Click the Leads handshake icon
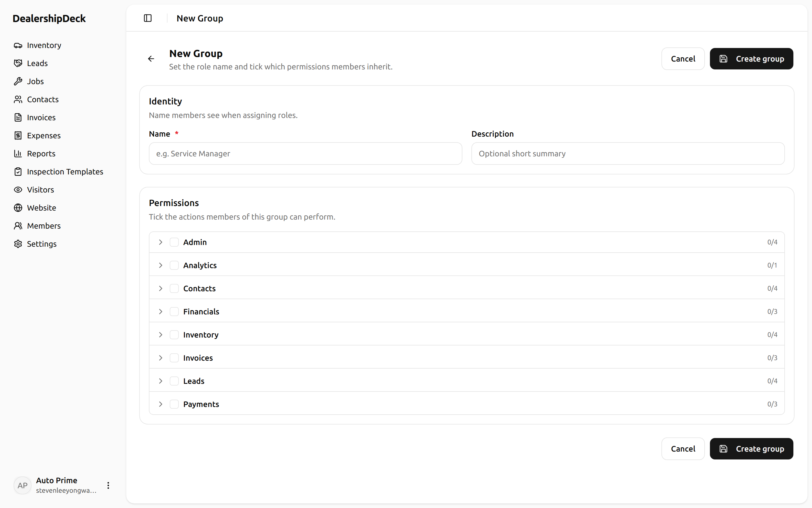 point(18,63)
